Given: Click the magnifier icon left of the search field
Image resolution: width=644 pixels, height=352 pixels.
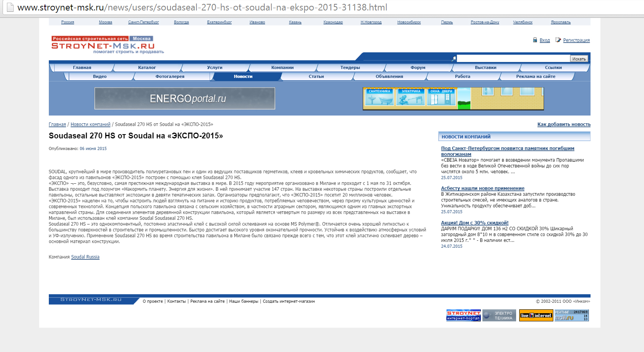Looking at the screenshot, I should click(454, 59).
